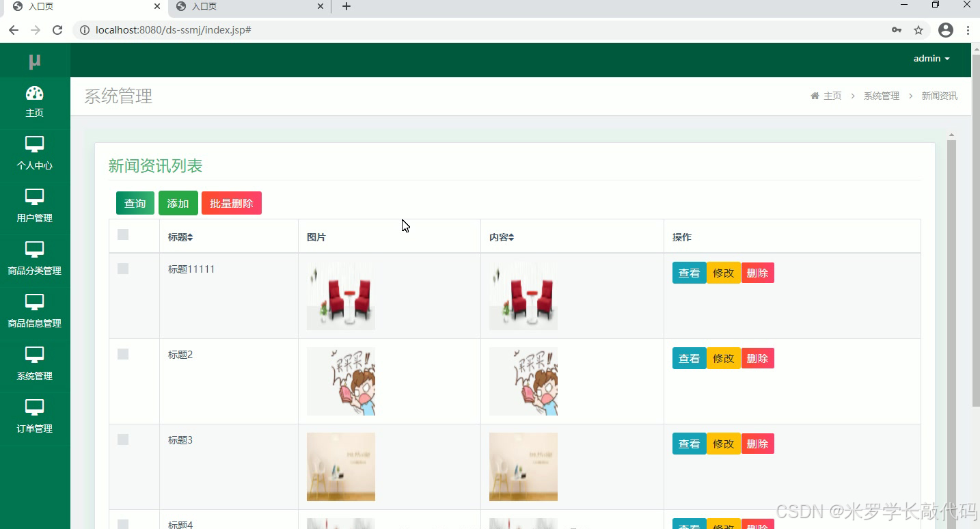View 标题3 with 查看 button

689,444
